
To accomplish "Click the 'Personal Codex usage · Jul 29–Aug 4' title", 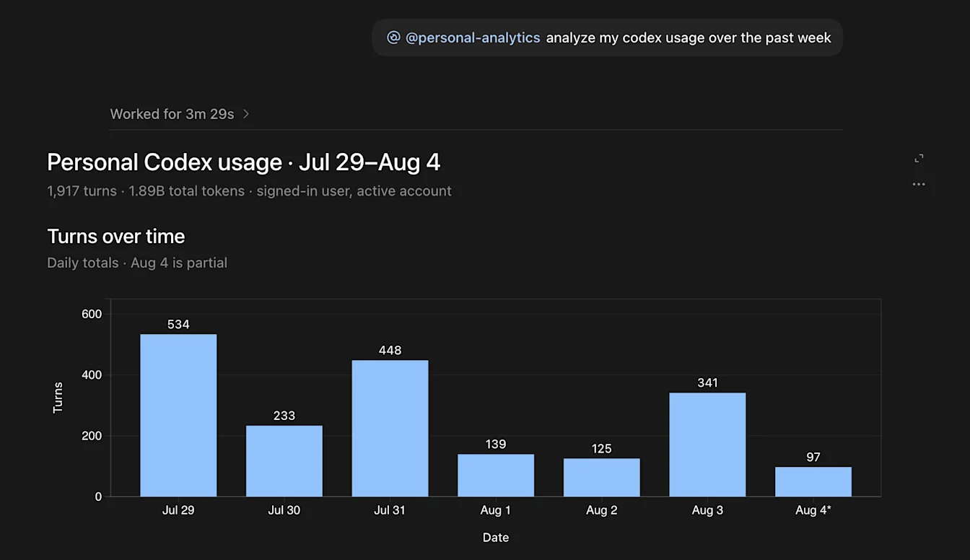I will coord(244,162).
